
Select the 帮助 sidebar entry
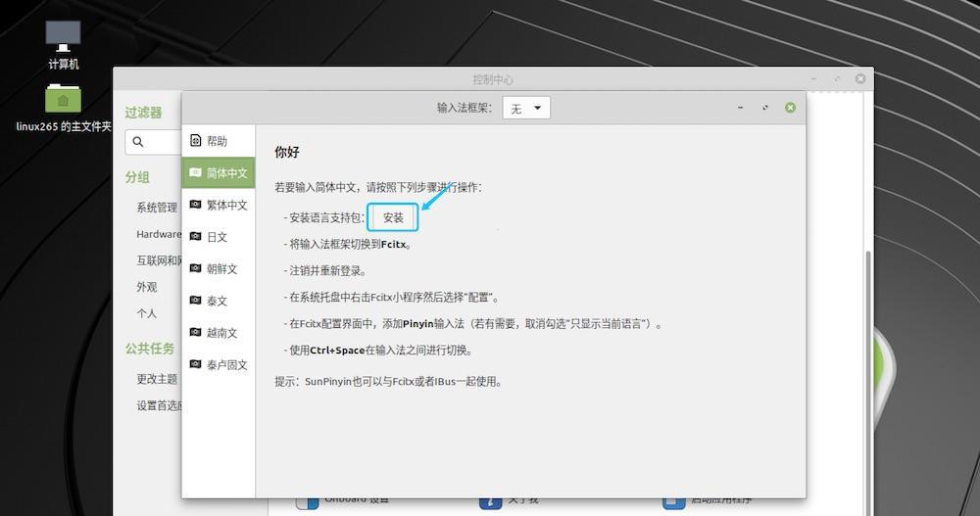click(x=219, y=141)
